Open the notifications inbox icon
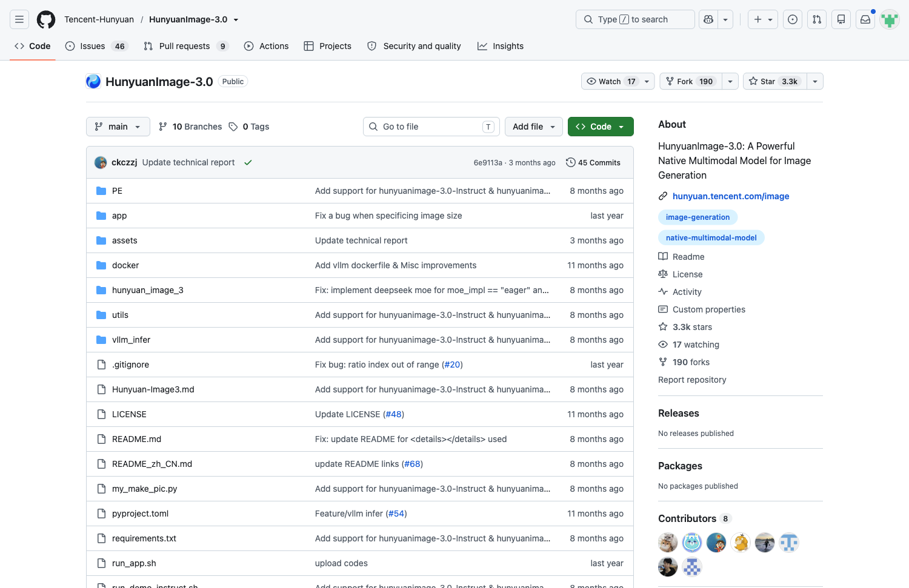 [x=865, y=19]
